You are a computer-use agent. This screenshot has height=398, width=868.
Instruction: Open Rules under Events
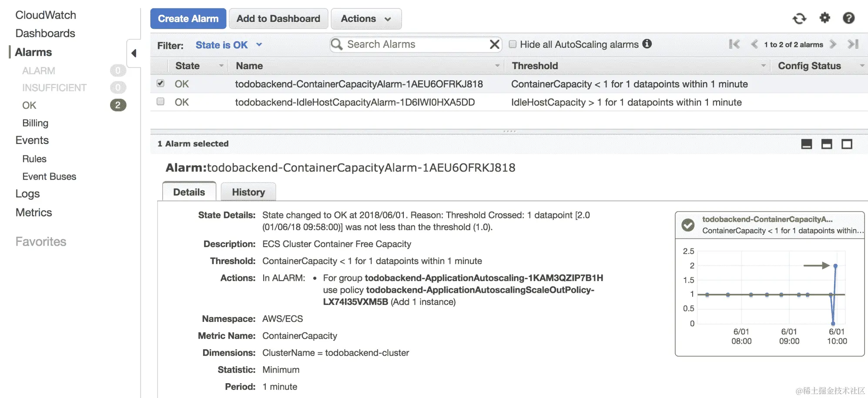coord(34,159)
